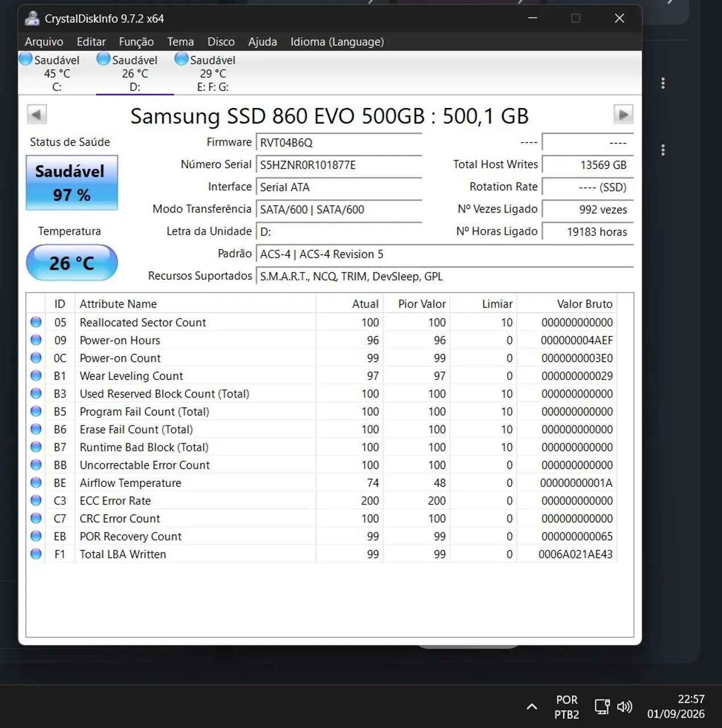Click the Saudável 97 % health status button
Viewport: 722px width, 728px height.
[x=72, y=183]
